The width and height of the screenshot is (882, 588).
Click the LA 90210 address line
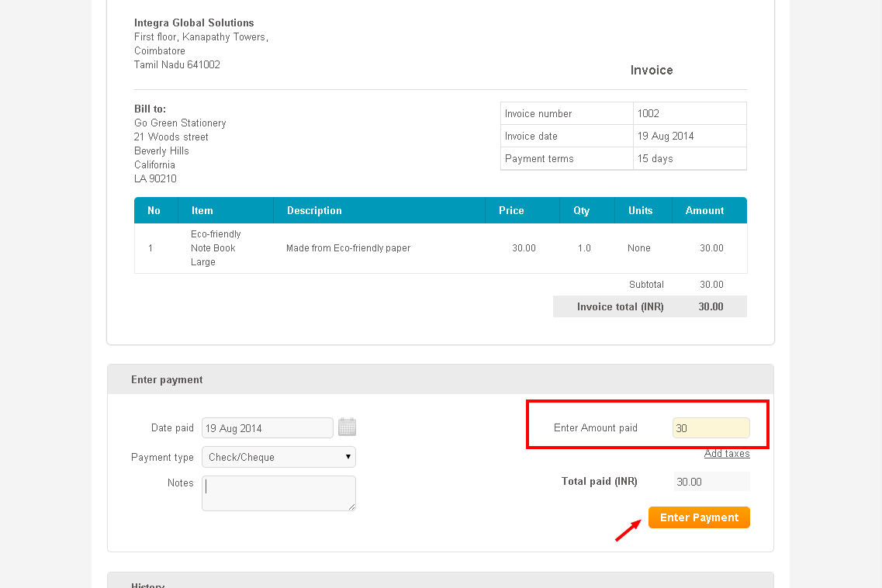[155, 178]
